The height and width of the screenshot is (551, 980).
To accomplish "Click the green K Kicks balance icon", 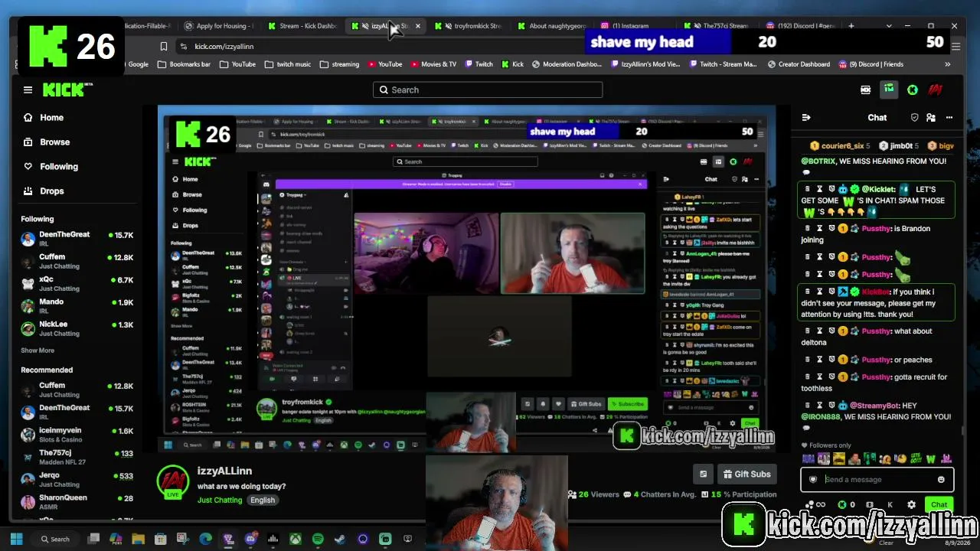I will pos(842,505).
